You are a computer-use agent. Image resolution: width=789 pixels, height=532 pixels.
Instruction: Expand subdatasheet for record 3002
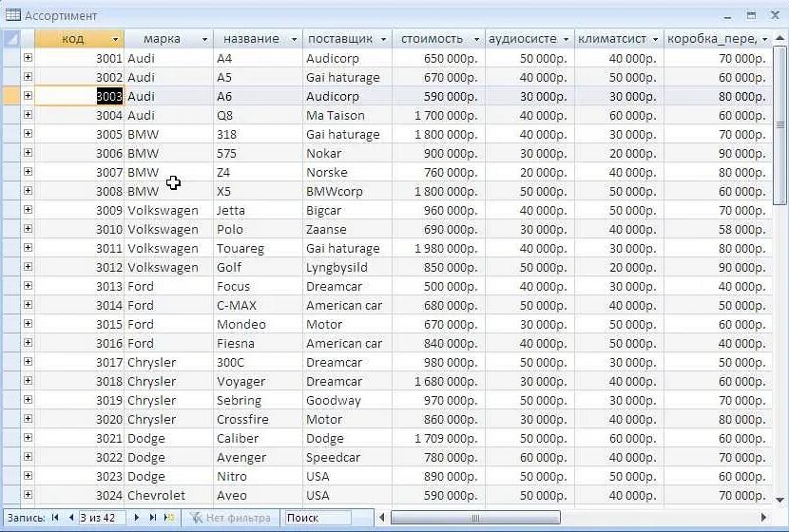[x=28, y=77]
